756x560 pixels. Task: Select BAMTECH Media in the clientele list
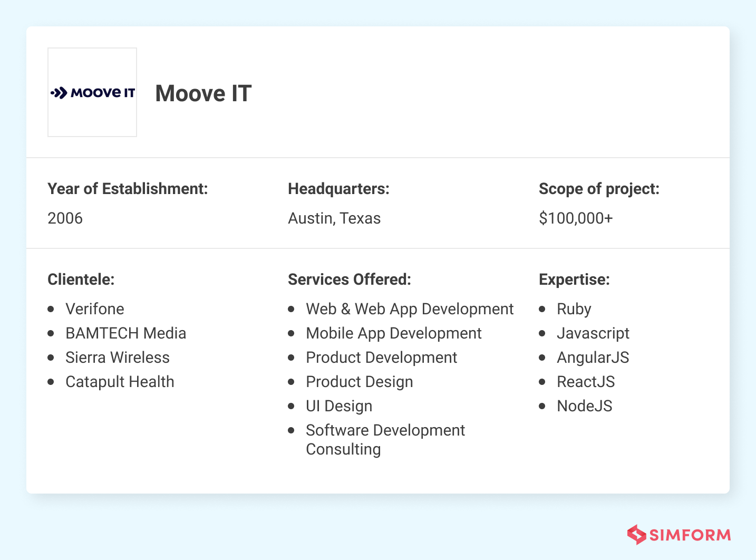click(126, 333)
